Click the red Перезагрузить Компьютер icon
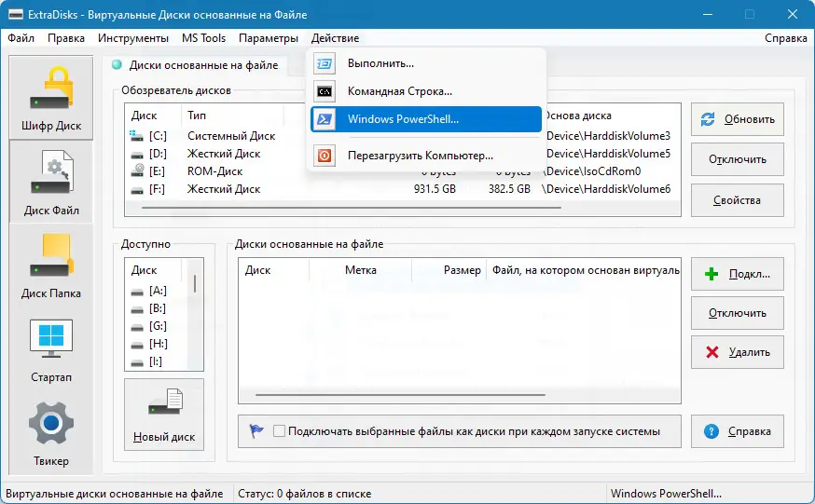The image size is (815, 504). coord(325,156)
